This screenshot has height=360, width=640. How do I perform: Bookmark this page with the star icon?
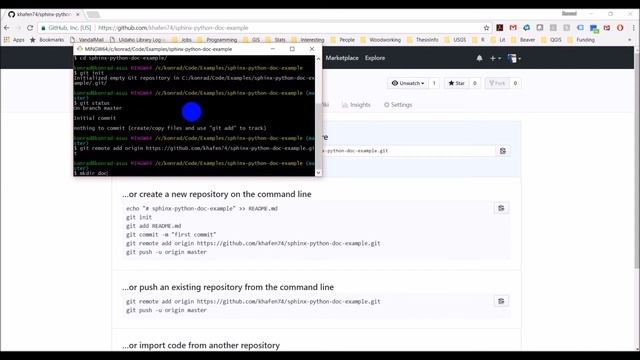coord(487,28)
